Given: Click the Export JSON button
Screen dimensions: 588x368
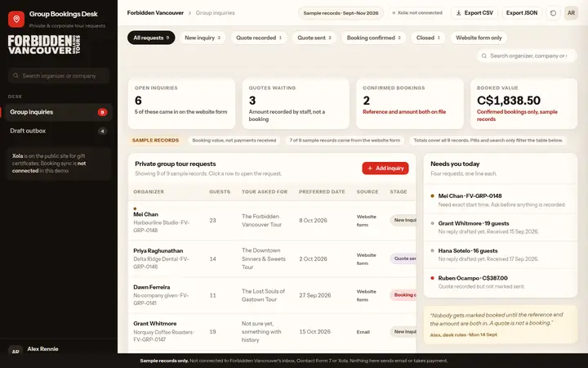Looking at the screenshot, I should (522, 13).
